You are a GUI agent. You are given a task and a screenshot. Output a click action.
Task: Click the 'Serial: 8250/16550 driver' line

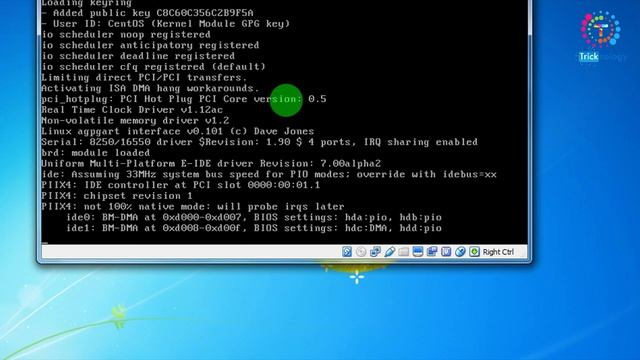(x=260, y=142)
